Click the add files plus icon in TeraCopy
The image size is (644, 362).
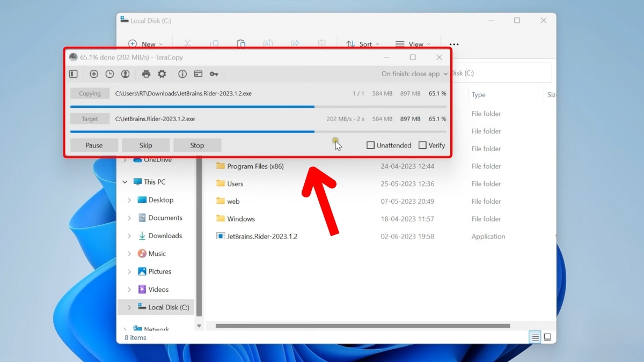[x=94, y=74]
